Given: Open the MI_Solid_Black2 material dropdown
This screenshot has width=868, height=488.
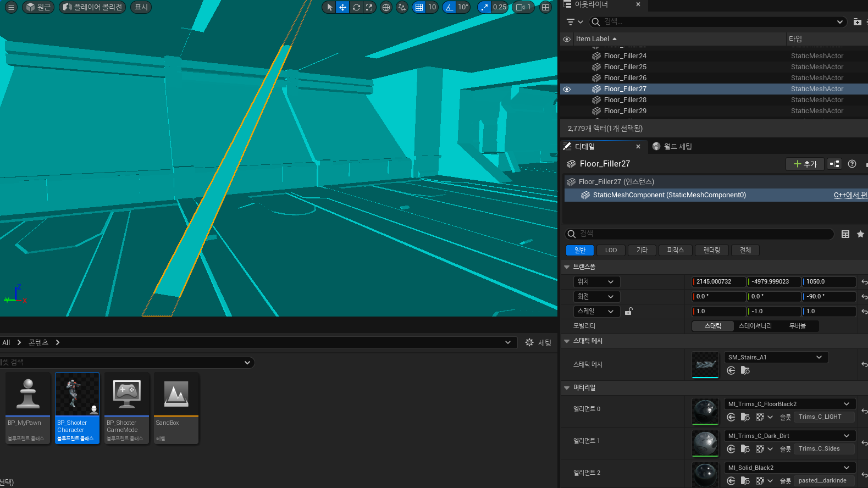Looking at the screenshot, I should coord(790,468).
